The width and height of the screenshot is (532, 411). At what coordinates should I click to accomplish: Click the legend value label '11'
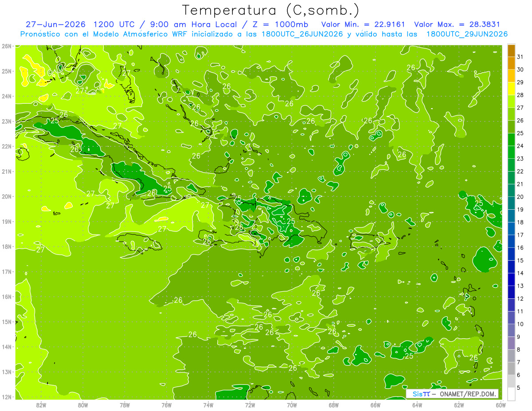coord(520,312)
